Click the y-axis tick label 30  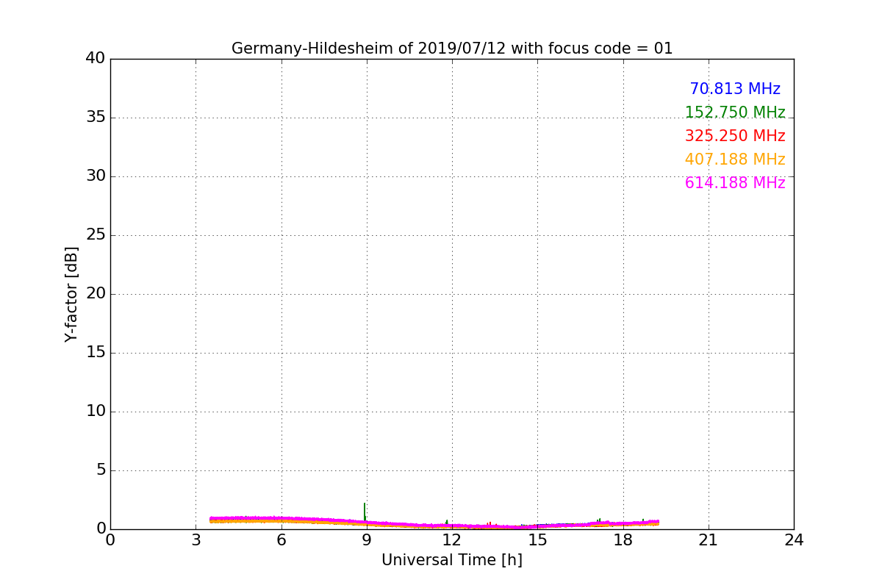point(96,176)
